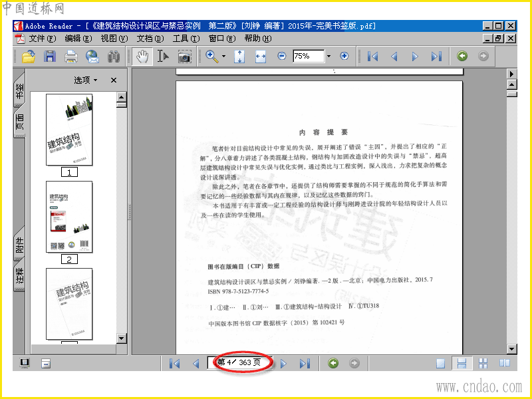
Task: Click the hide toolbars icon in status bar
Action: [46, 363]
